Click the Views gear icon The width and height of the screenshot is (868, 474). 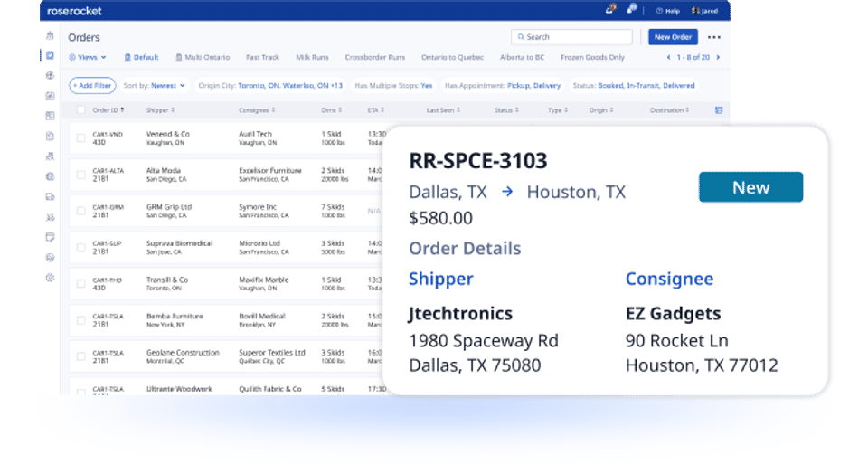72,57
